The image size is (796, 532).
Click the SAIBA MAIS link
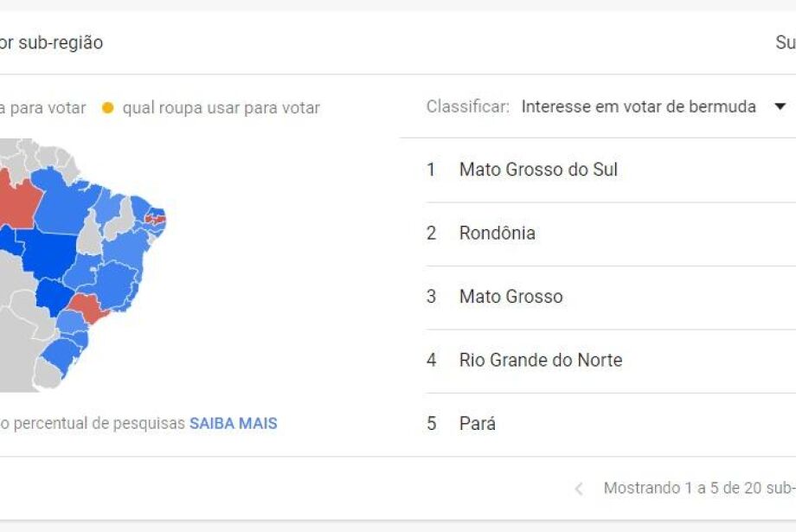[234, 424]
